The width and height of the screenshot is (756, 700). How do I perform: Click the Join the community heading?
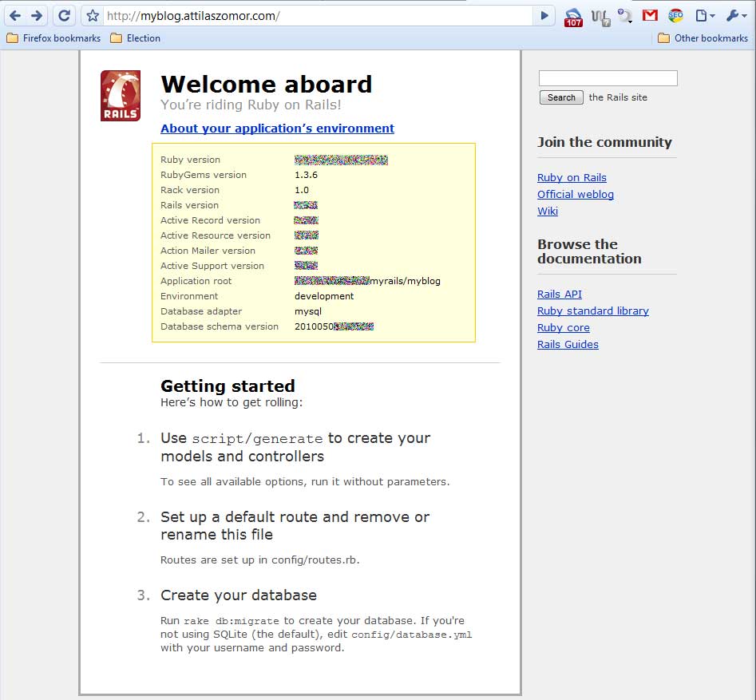point(604,142)
